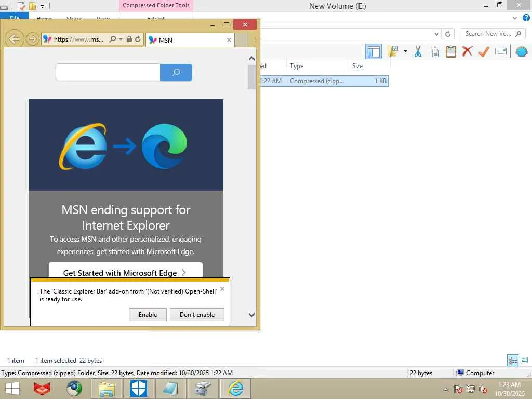Click the quick access Properties icon
The width and height of the screenshot is (532, 399).
(x=21, y=6)
